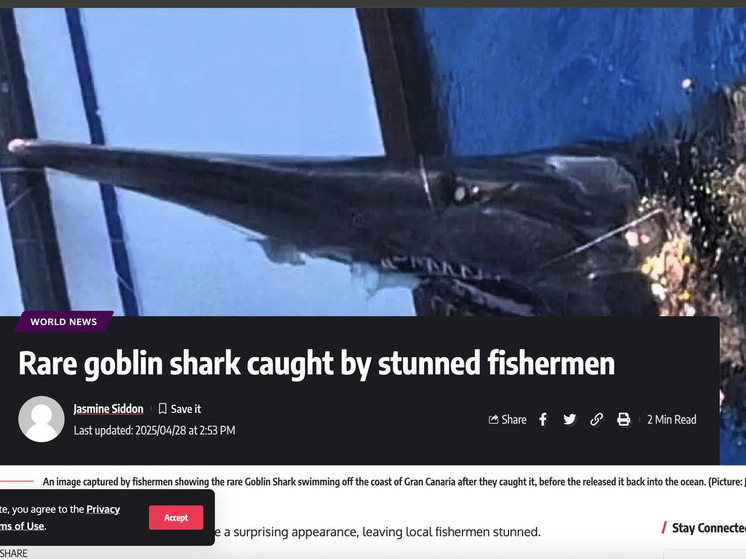Click the last updated timestamp
The image size is (746, 559).
155,431
